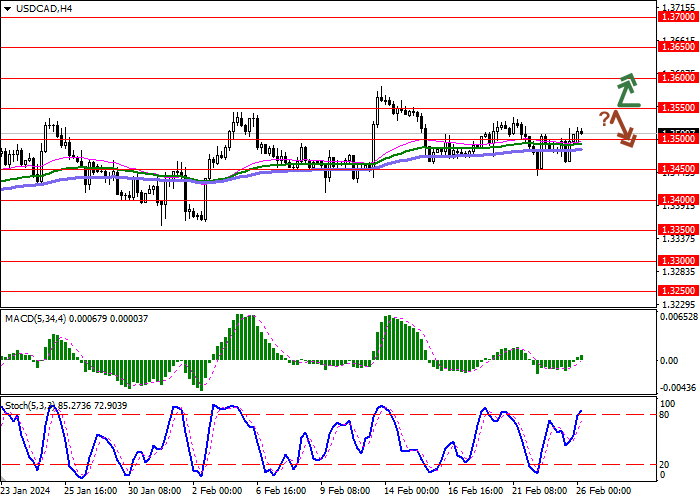Click the Stochastic 80 level label
Image resolution: width=700 pixels, height=500 pixels.
tap(664, 415)
